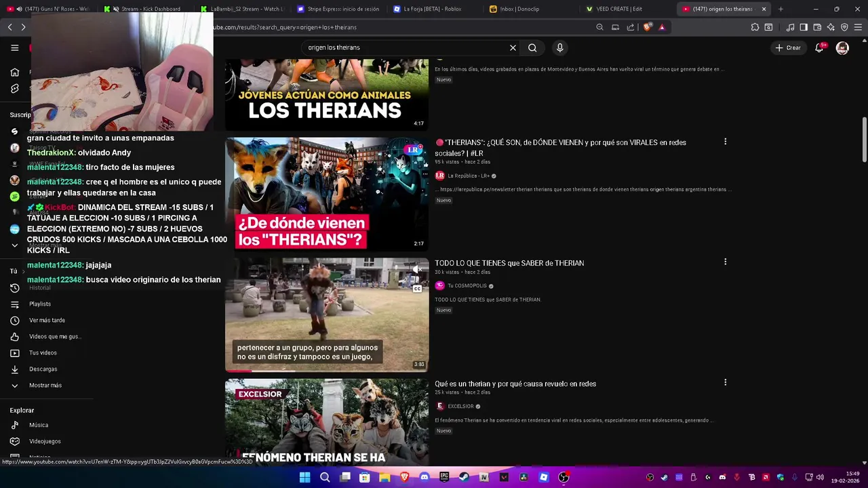Viewport: 868px width, 488px height.
Task: Open 'TODO LO QUE TIENES que SABER de THERIAN' title
Action: pyautogui.click(x=509, y=263)
